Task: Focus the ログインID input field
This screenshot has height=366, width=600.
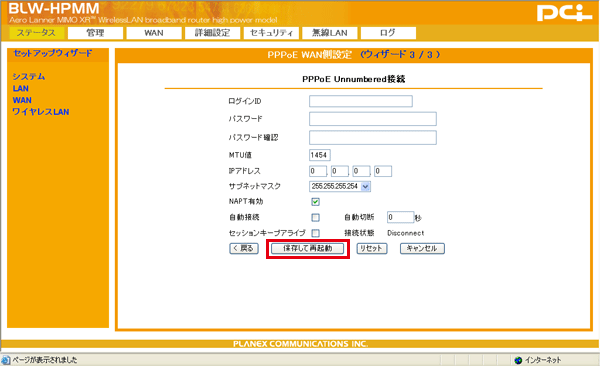Action: coord(361,101)
